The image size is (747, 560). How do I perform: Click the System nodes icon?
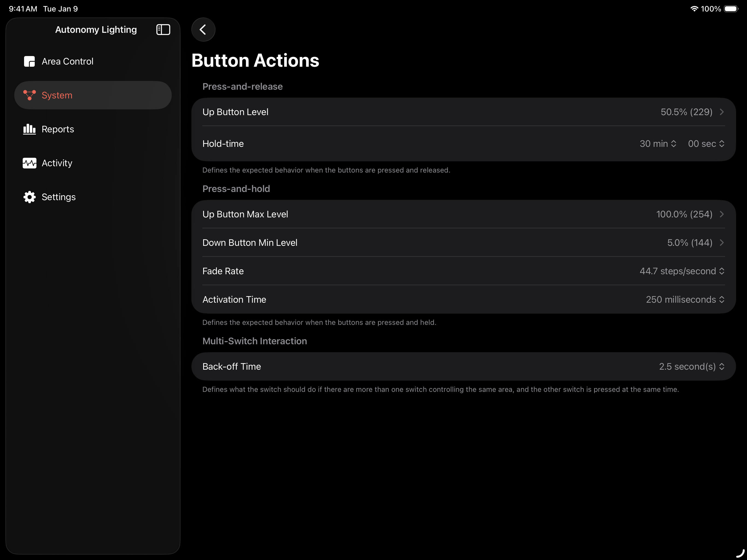[x=29, y=95]
